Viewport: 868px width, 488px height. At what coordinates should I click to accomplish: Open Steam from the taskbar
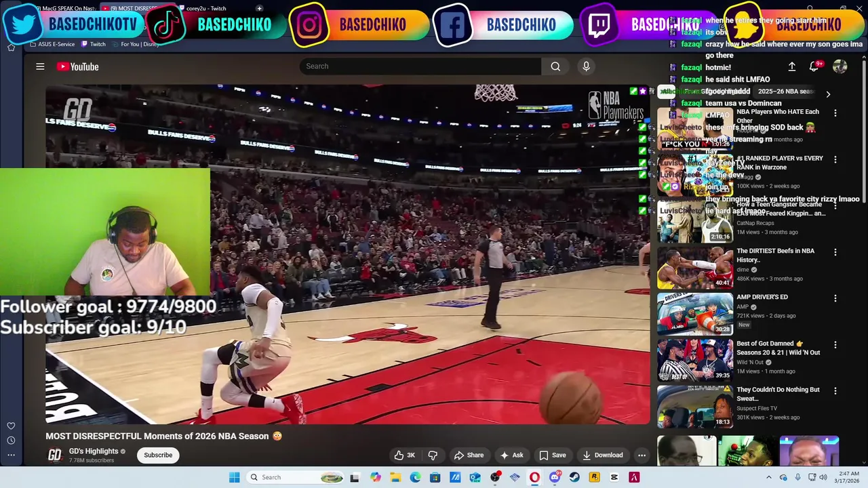pos(574,477)
